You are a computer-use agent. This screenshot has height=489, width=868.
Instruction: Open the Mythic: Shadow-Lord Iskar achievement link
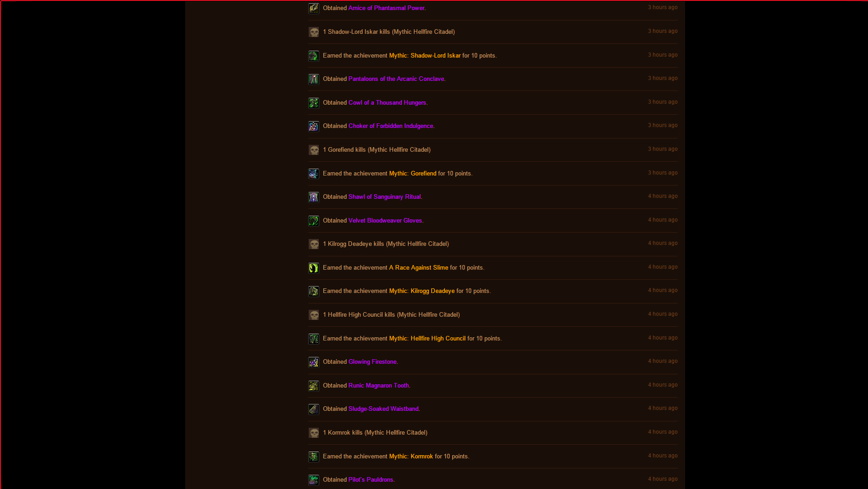[x=425, y=56]
